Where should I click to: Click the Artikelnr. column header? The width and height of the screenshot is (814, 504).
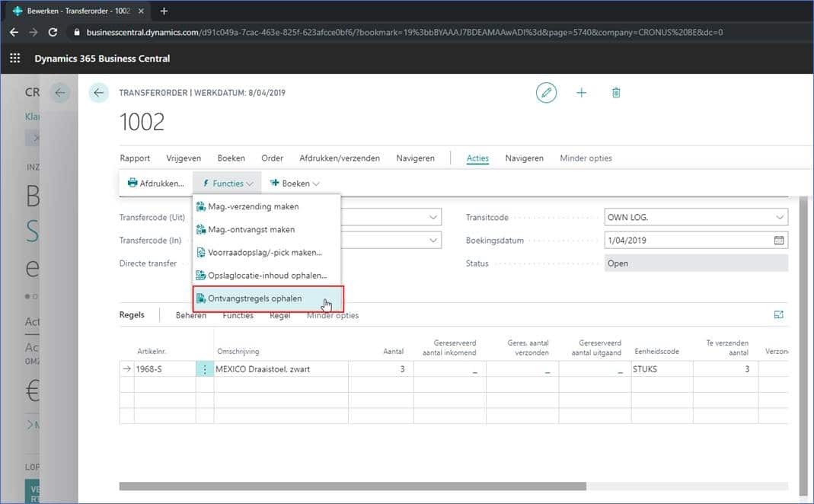pos(152,352)
